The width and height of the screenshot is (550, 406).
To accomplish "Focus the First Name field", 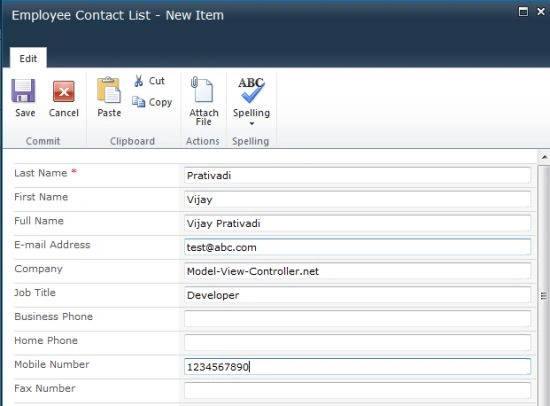I will point(357,199).
